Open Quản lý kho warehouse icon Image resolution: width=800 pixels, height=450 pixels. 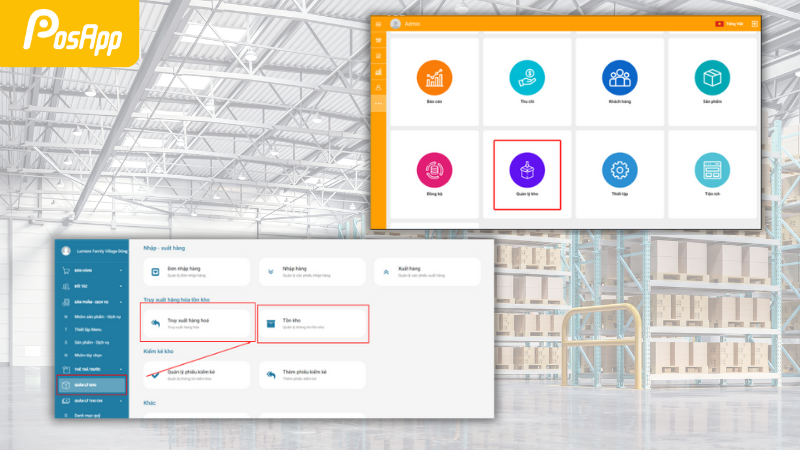526,169
